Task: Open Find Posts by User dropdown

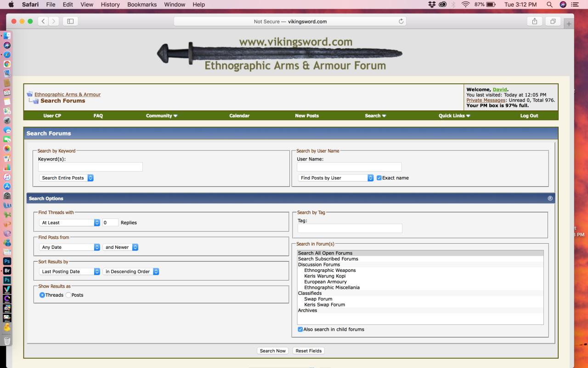Action: pos(336,178)
